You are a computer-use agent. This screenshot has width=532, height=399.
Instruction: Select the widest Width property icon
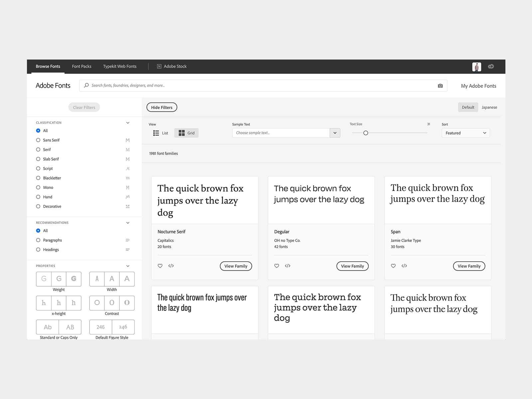[x=126, y=279]
